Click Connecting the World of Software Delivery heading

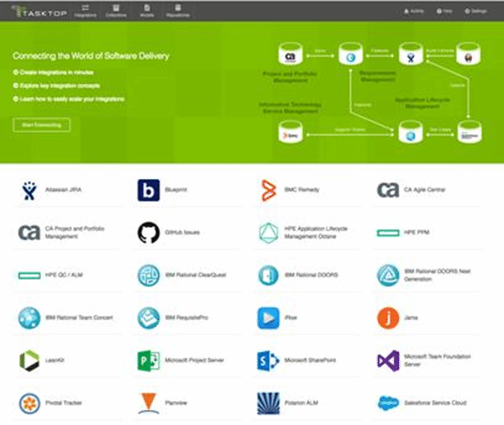click(91, 56)
